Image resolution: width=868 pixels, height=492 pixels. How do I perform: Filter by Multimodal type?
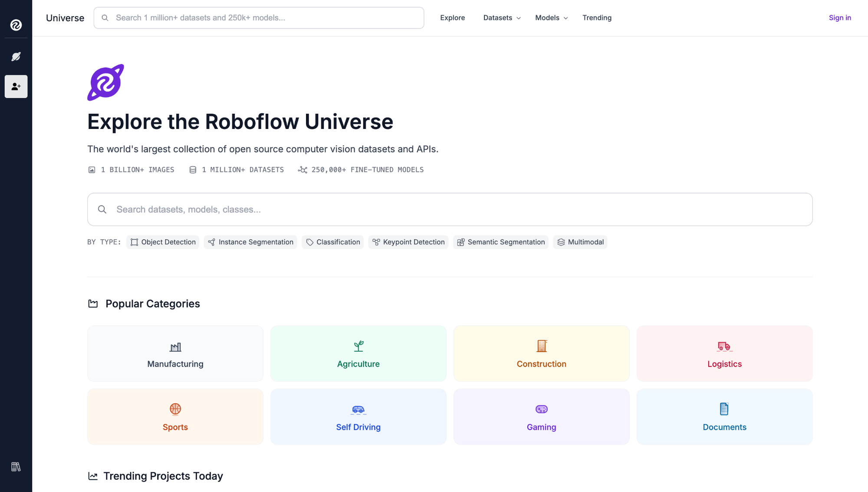point(580,242)
